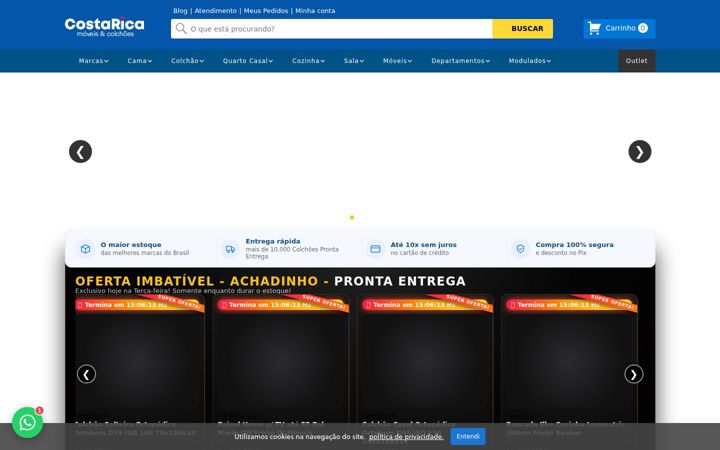Expand the Quarto Casal dropdown menu
Image resolution: width=720 pixels, height=450 pixels.
pyautogui.click(x=248, y=61)
